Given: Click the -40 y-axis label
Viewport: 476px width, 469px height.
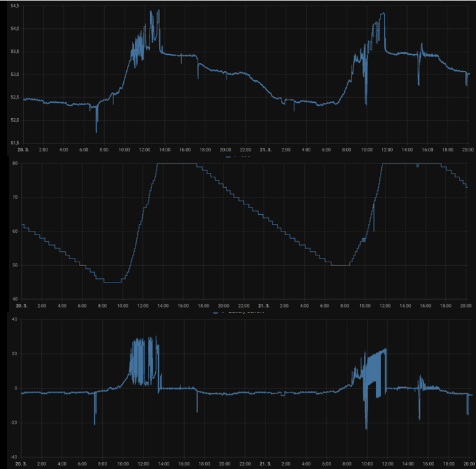Looking at the screenshot, I should 14,457.
